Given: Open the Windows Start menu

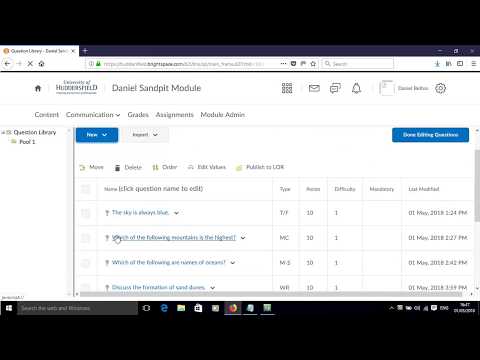Looking at the screenshot, I should (9, 308).
